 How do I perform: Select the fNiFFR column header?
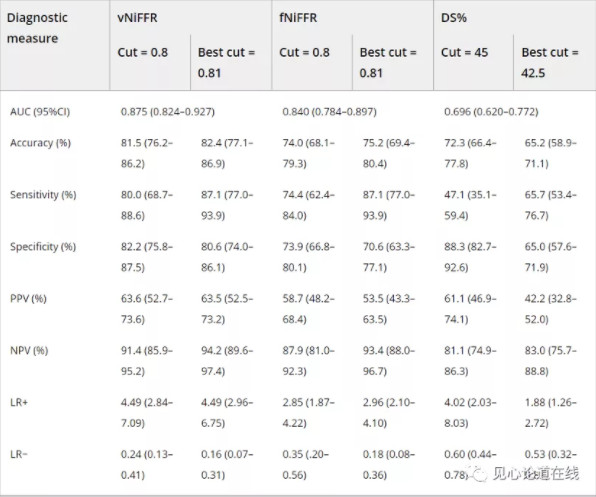coord(298,17)
